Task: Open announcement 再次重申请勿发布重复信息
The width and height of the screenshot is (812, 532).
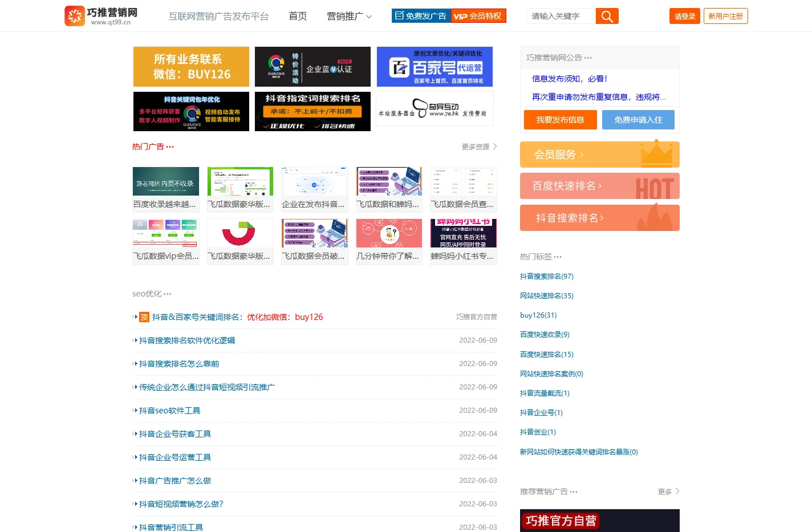Action: tap(599, 97)
